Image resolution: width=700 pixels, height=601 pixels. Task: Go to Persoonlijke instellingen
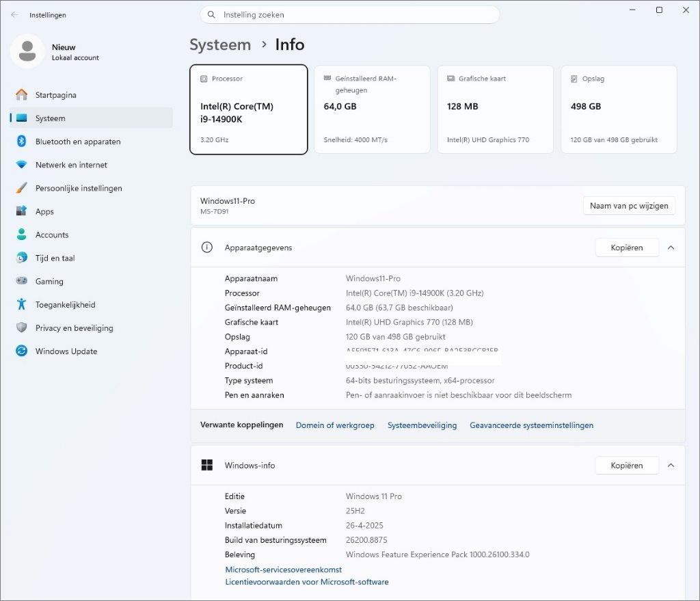(91, 188)
